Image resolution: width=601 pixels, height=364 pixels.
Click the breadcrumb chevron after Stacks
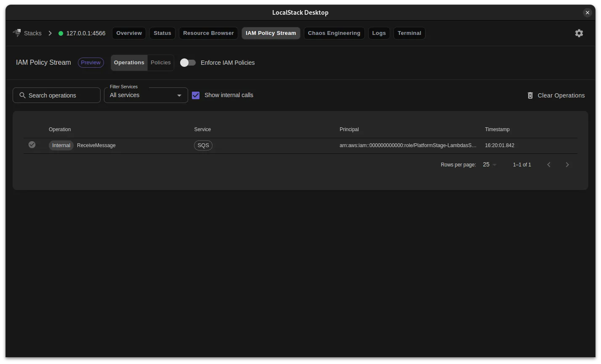click(50, 33)
